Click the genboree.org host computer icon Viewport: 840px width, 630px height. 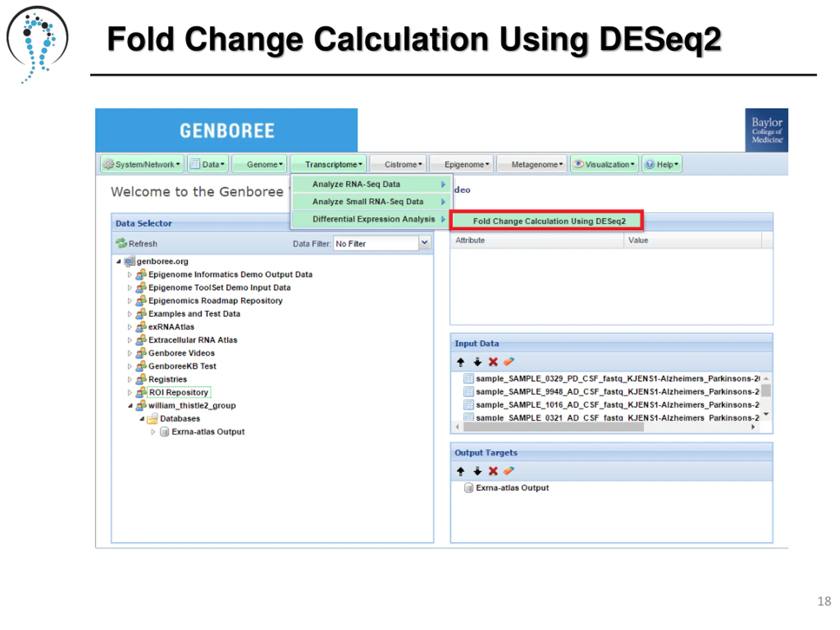click(x=130, y=261)
